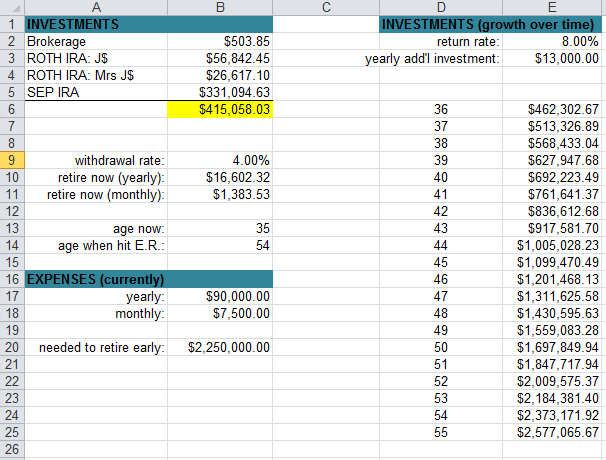The image size is (606, 460).
Task: Select the $1,847,717.94 cell
Action: (552, 364)
